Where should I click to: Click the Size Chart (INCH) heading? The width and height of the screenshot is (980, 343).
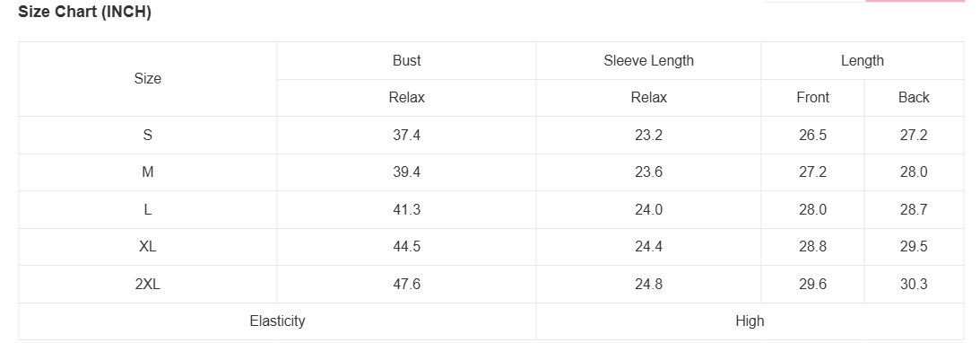[x=84, y=12]
